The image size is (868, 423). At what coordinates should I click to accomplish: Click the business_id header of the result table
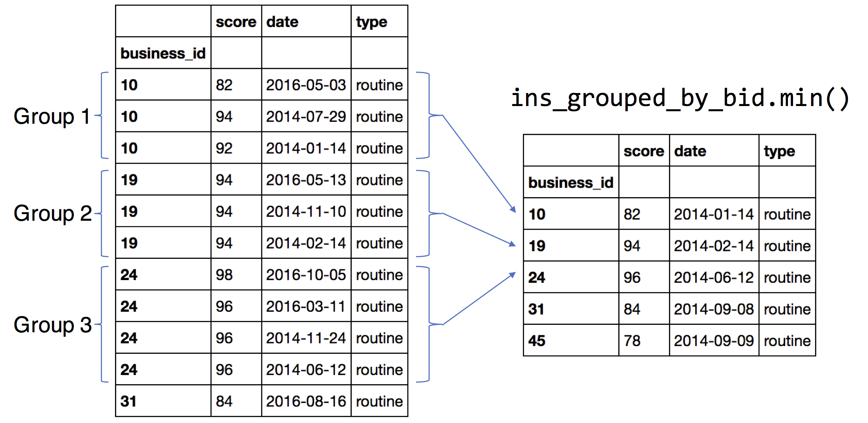pyautogui.click(x=570, y=183)
